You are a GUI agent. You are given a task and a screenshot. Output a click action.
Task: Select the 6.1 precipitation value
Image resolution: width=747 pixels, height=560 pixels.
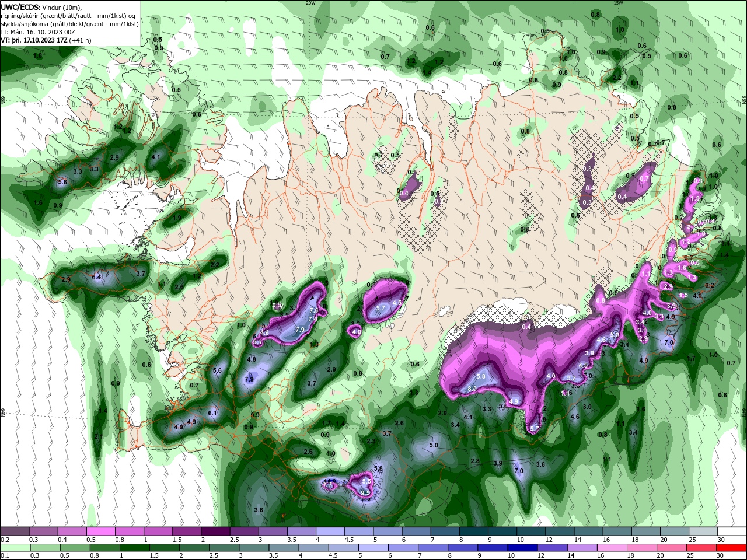pos(212,414)
